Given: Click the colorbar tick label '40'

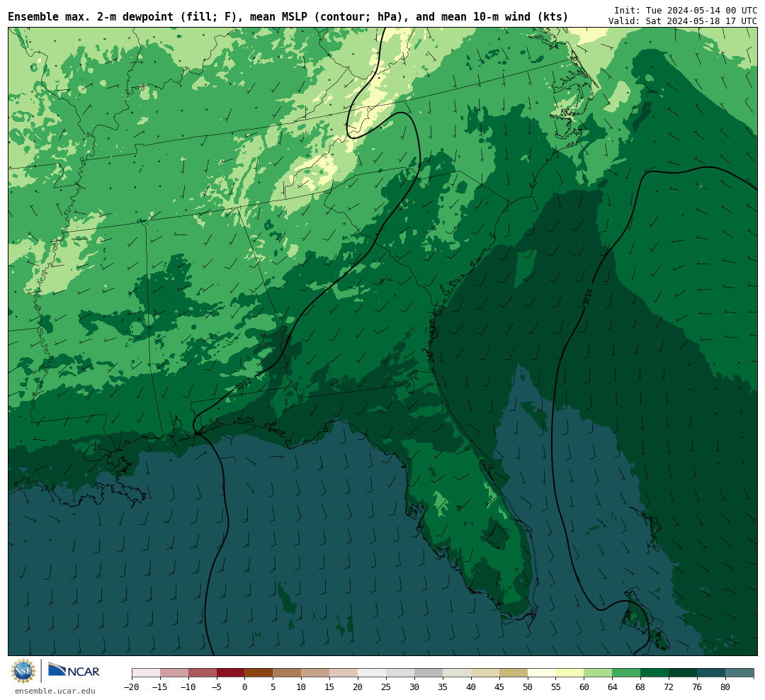Looking at the screenshot, I should (471, 687).
